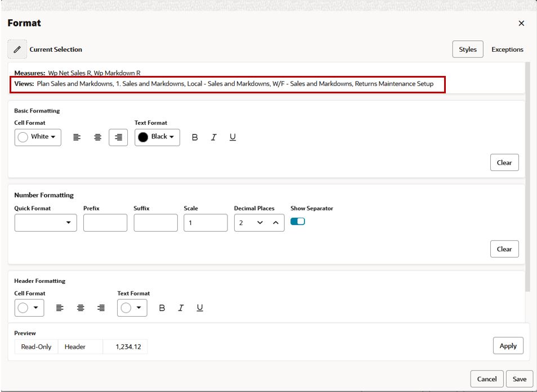
Task: Click the Save button
Action: click(520, 379)
